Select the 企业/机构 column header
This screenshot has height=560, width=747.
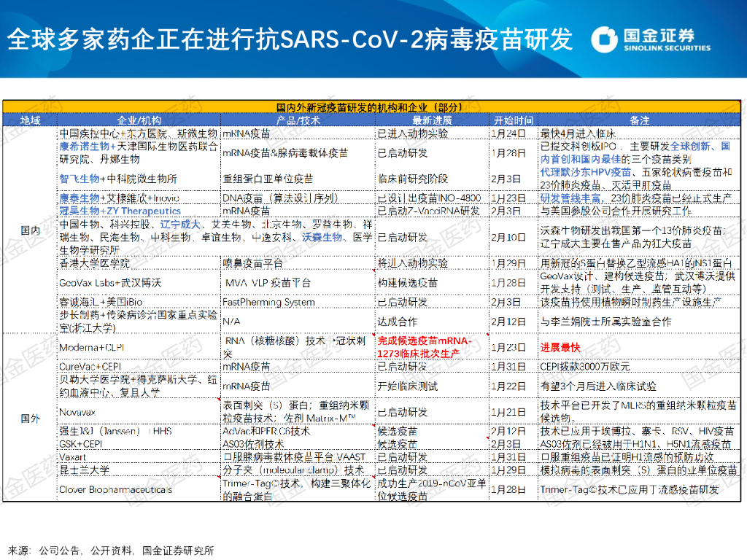point(139,120)
